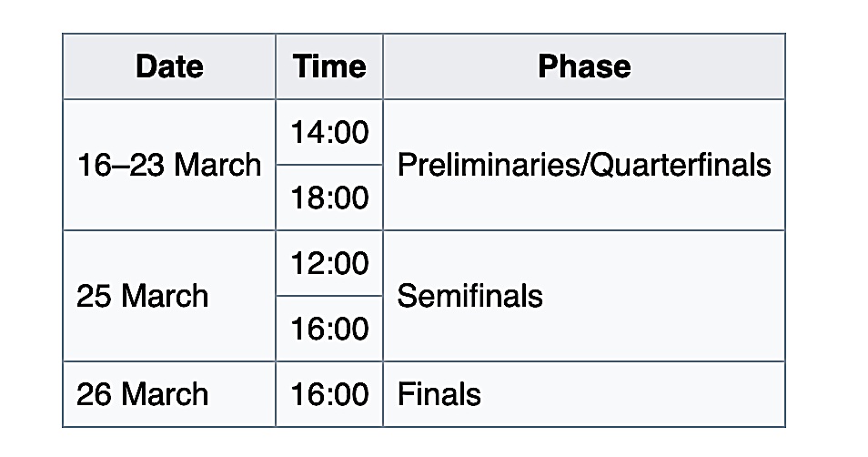Select the Finals phase cell
Viewport: 868px width, 457px height.
click(x=439, y=394)
